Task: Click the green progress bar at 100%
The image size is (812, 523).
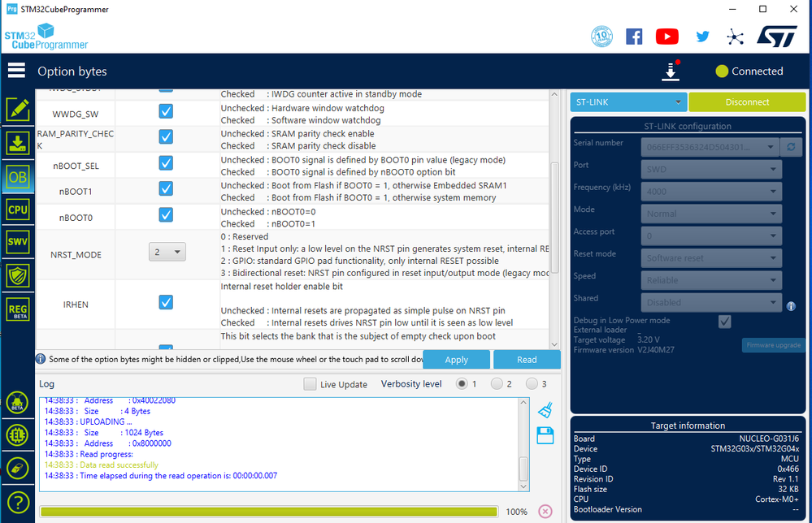Action: (269, 512)
